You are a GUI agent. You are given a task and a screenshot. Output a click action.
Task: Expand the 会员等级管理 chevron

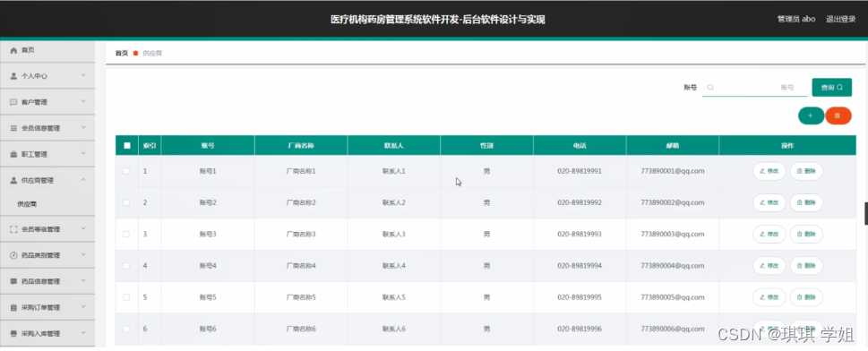(x=83, y=228)
